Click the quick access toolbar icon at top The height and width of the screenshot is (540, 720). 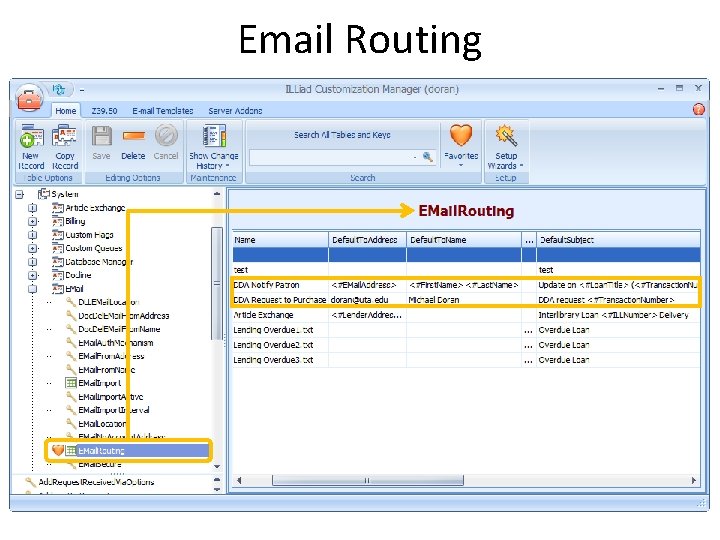point(59,89)
